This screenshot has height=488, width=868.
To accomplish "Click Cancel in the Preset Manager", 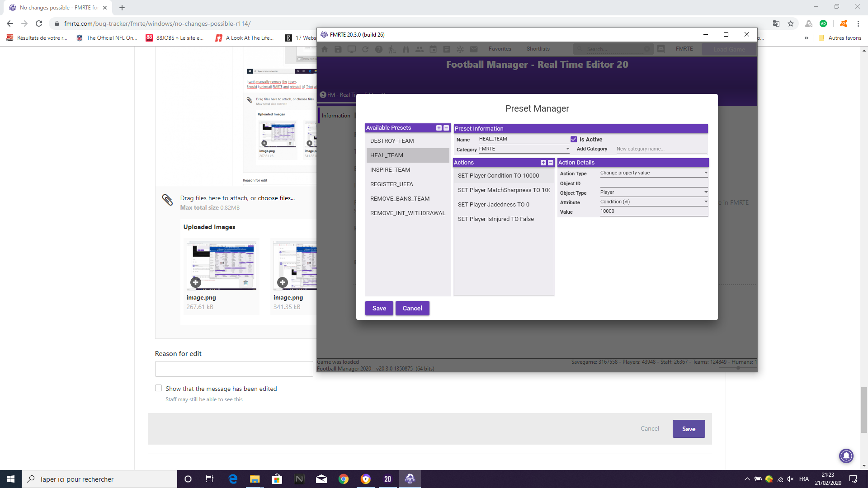I will (x=412, y=308).
